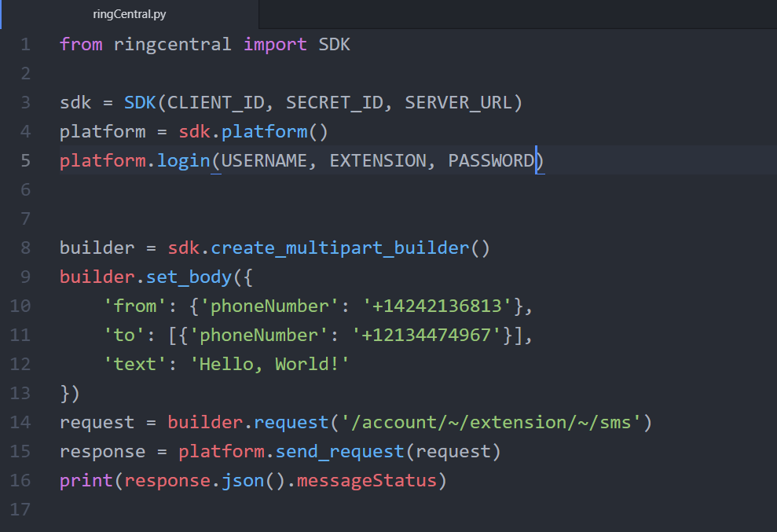The height and width of the screenshot is (532, 777).
Task: Click the create_multipart_builder method name
Action: [x=339, y=248]
